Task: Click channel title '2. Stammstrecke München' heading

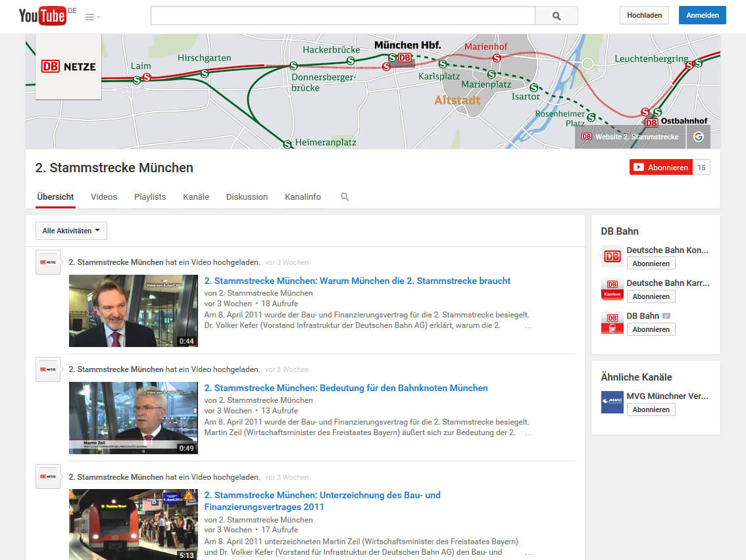Action: click(x=114, y=168)
